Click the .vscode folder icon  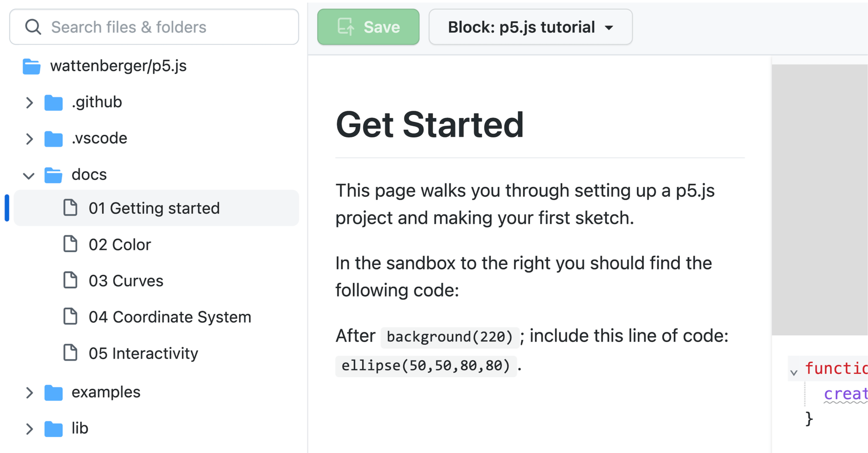[54, 139]
